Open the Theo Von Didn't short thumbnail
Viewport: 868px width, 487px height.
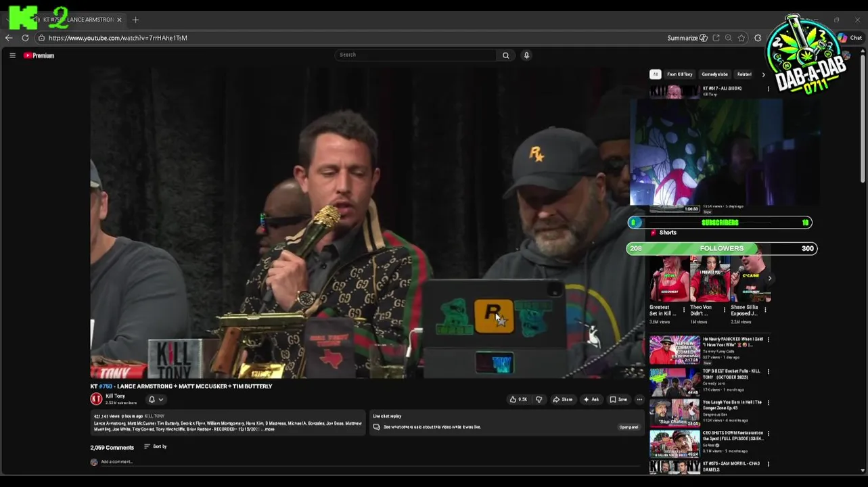click(709, 277)
